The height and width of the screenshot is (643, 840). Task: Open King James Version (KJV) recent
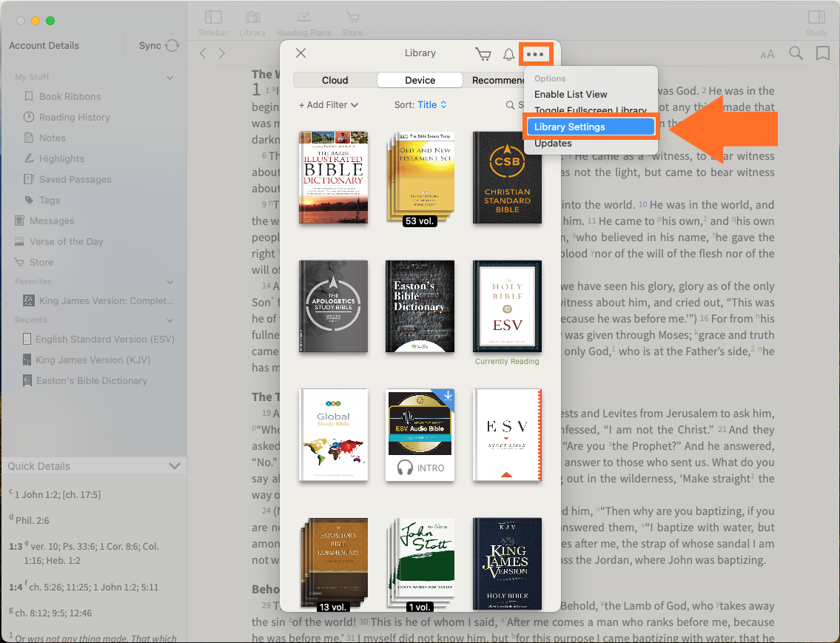click(87, 360)
